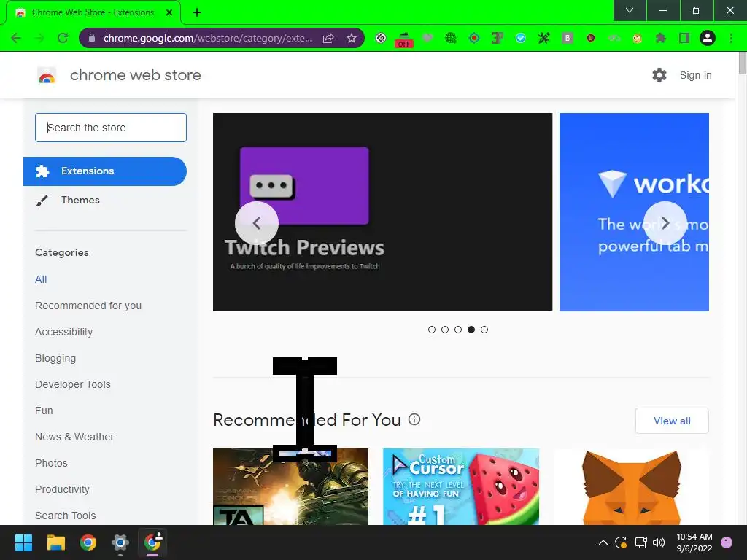Reload the current page
This screenshot has height=560, width=747.
click(63, 38)
